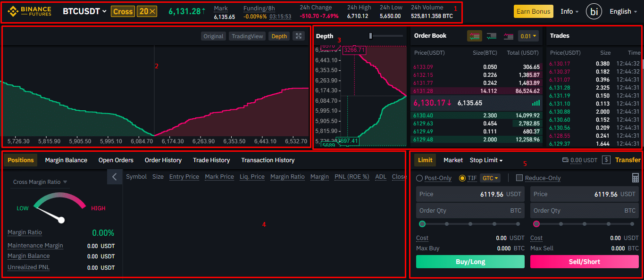Click the Liq. Price column header
The image size is (644, 280).
pos(252,177)
